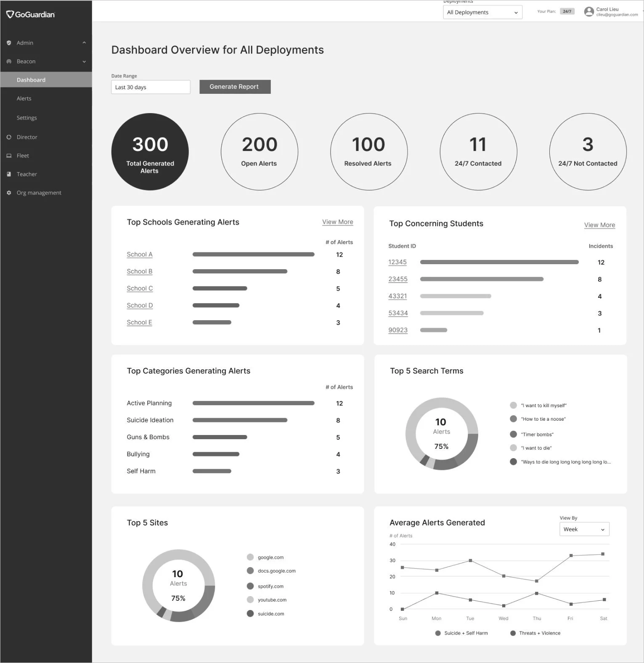Click the google.com legend dot

pos(250,557)
